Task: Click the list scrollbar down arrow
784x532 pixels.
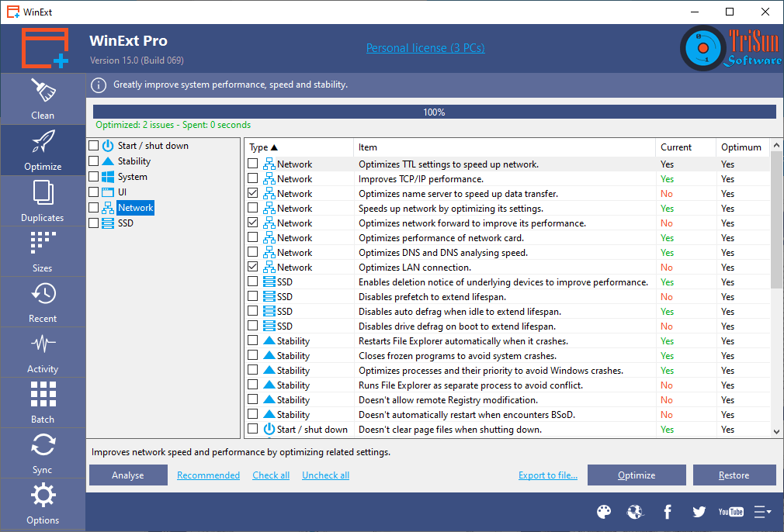Action: pyautogui.click(x=776, y=432)
